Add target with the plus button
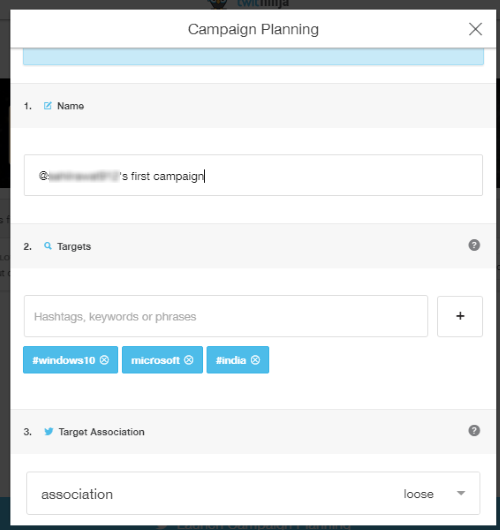Viewport: 500px width, 530px height. click(x=460, y=316)
